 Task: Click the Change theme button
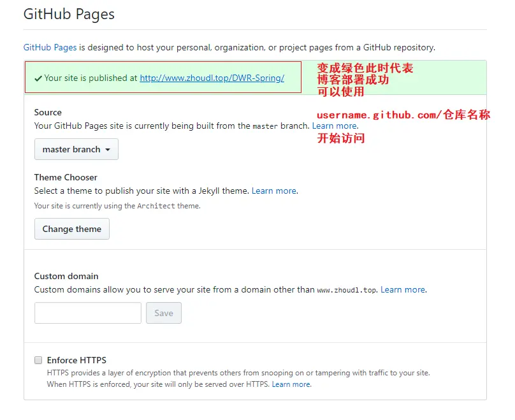[72, 229]
